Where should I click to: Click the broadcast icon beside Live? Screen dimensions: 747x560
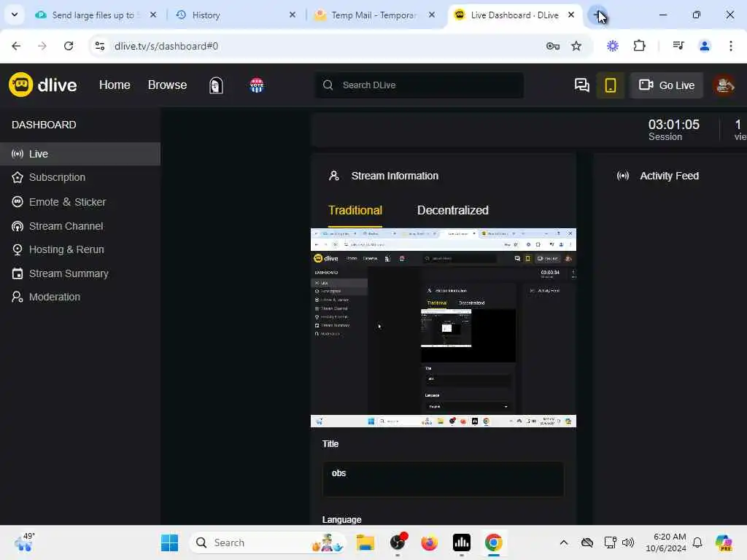point(18,154)
